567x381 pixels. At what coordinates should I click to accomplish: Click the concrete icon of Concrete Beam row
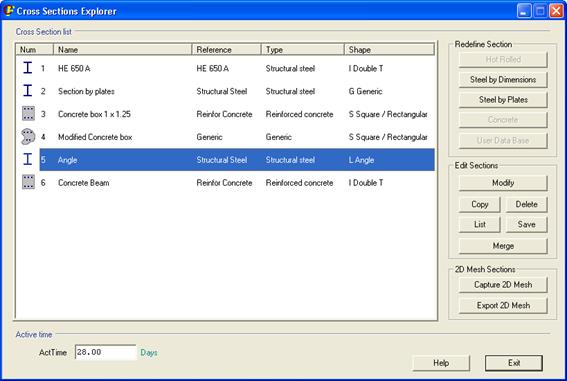coord(28,182)
